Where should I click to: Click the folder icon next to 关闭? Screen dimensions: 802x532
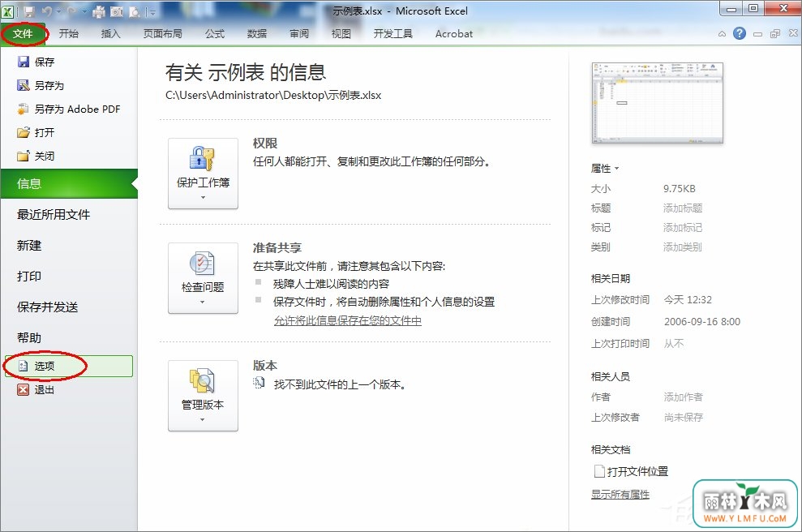(x=23, y=156)
